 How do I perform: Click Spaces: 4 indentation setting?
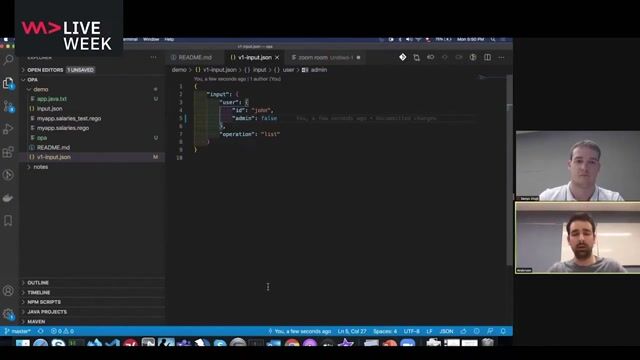385,331
